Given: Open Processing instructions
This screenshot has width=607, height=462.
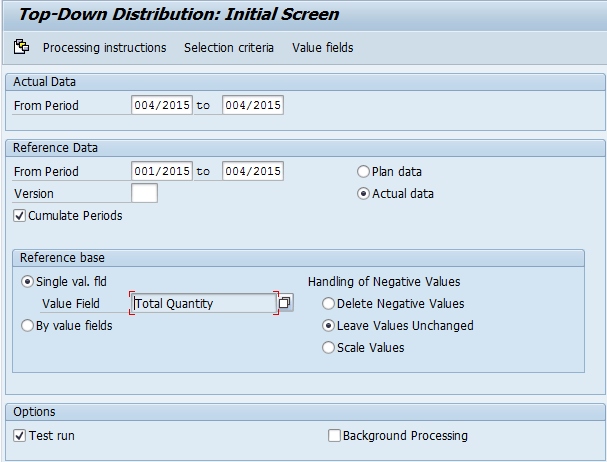Looking at the screenshot, I should [104, 48].
